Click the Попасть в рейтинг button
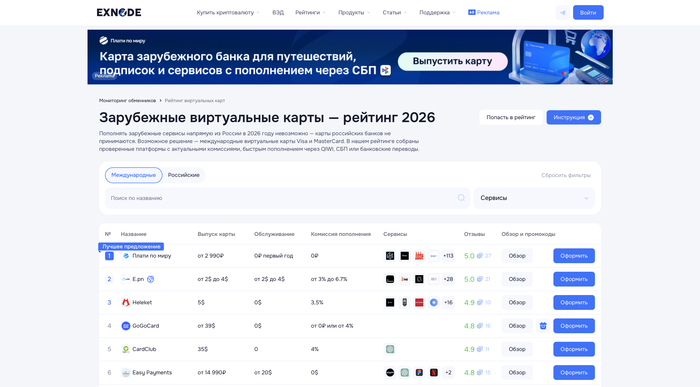Viewport: 700px width, 387px height. [x=511, y=117]
